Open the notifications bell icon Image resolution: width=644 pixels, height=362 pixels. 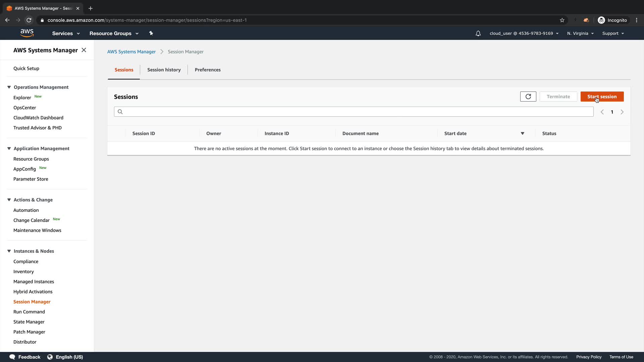click(x=478, y=34)
